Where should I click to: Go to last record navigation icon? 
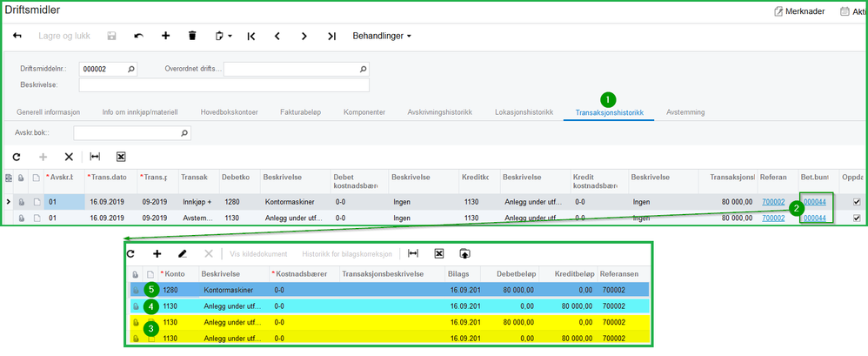pyautogui.click(x=331, y=37)
